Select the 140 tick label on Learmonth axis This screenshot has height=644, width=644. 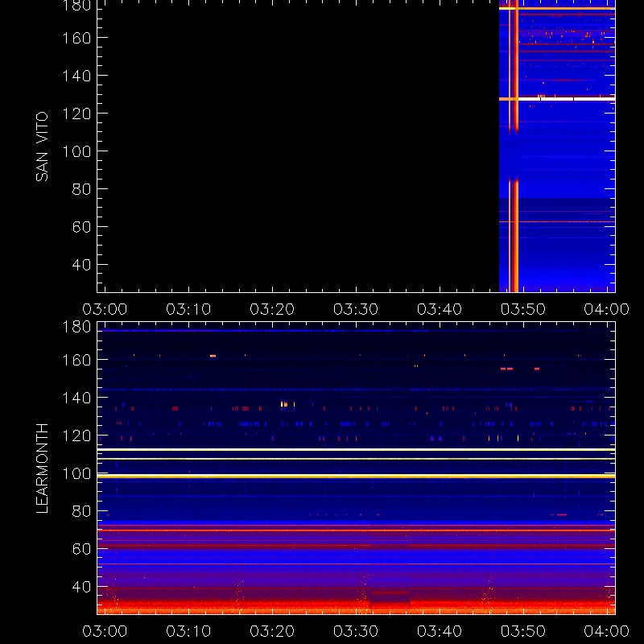tap(76, 398)
